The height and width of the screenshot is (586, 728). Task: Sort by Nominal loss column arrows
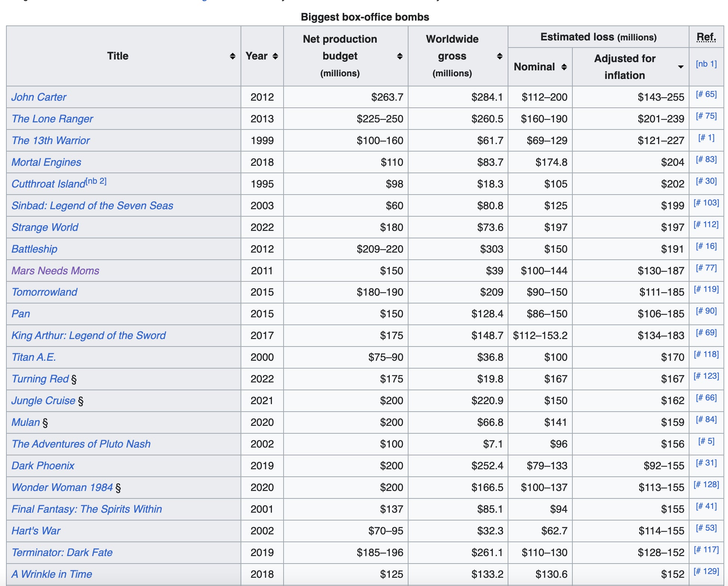564,67
